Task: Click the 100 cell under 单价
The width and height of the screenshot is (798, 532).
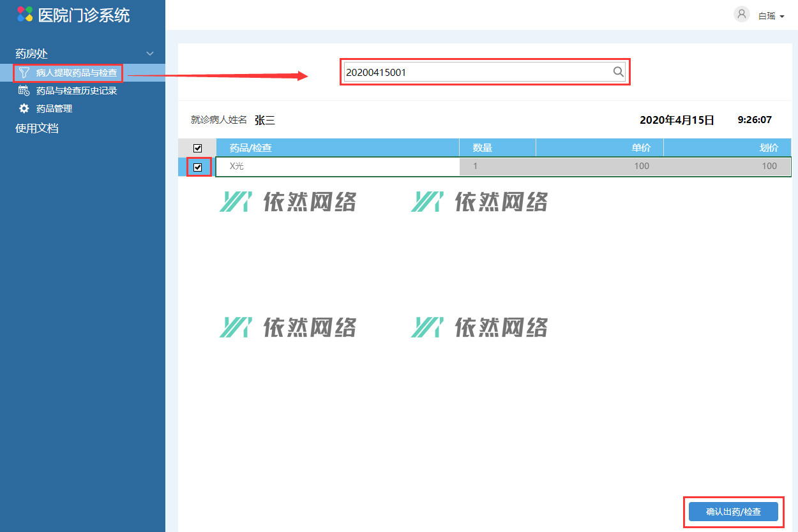Action: pyautogui.click(x=599, y=166)
